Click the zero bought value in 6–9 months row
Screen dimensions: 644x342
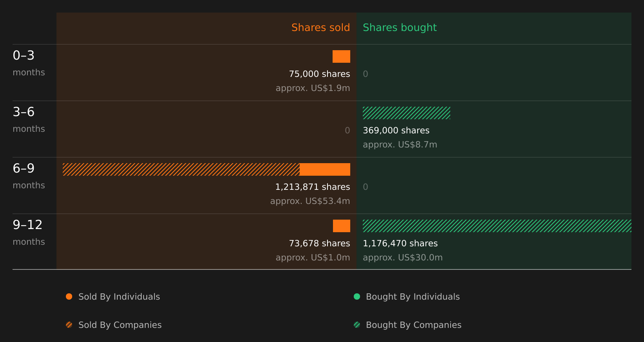pyautogui.click(x=366, y=187)
